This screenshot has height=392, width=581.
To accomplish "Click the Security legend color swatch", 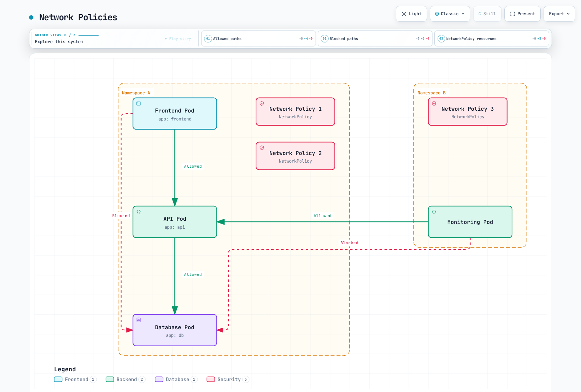I will (x=211, y=379).
